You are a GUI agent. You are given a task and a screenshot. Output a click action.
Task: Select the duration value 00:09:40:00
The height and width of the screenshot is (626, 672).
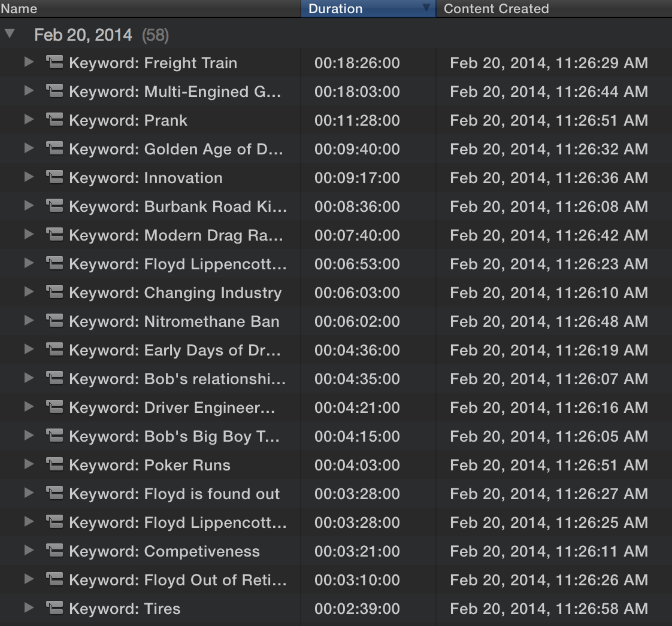357,149
